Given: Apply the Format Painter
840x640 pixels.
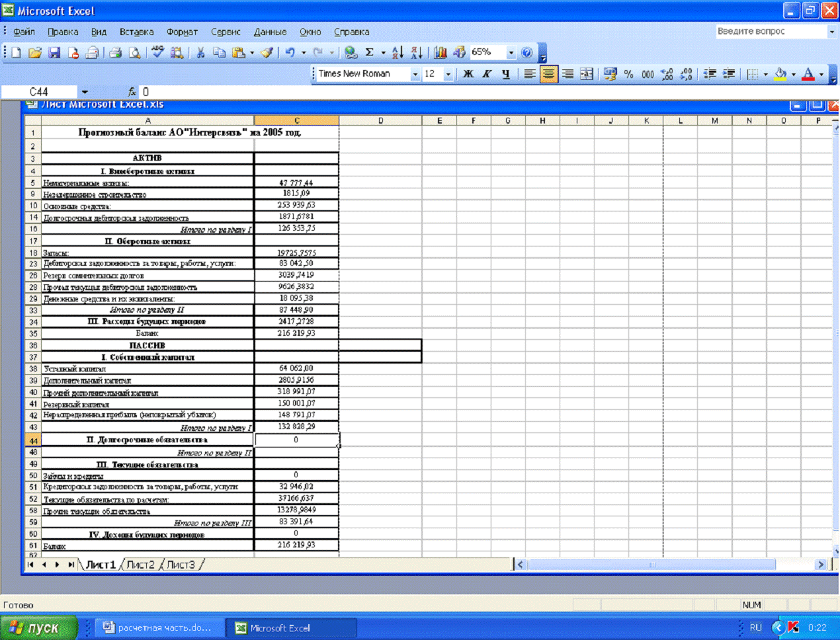Looking at the screenshot, I should pyautogui.click(x=265, y=52).
